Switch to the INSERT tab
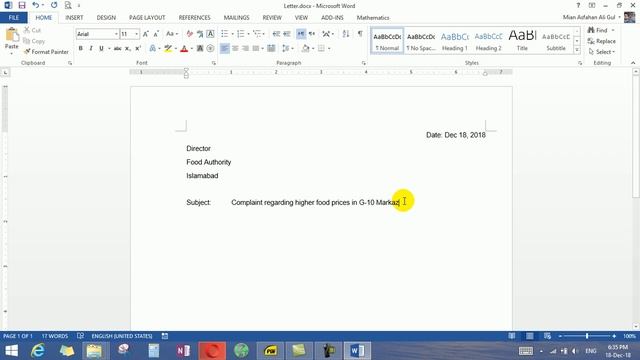640x360 pixels. coord(74,18)
